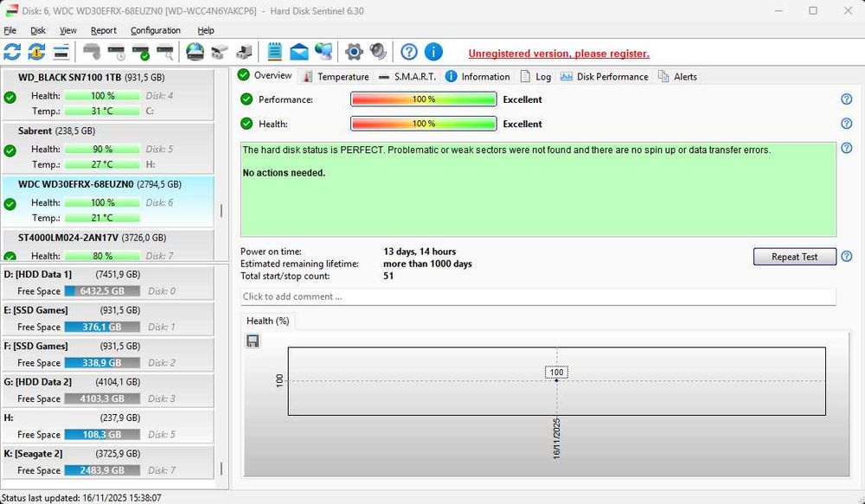Image resolution: width=865 pixels, height=504 pixels.
Task: Click the help icon beside Performance row
Action: (x=846, y=99)
